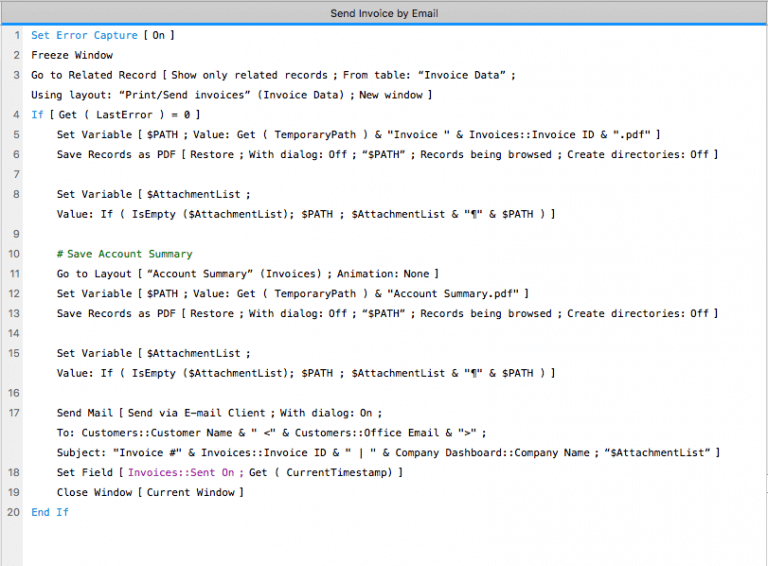Select the Save Records as PDF step on line 6
Screen dimensions: 768x566
coord(387,155)
